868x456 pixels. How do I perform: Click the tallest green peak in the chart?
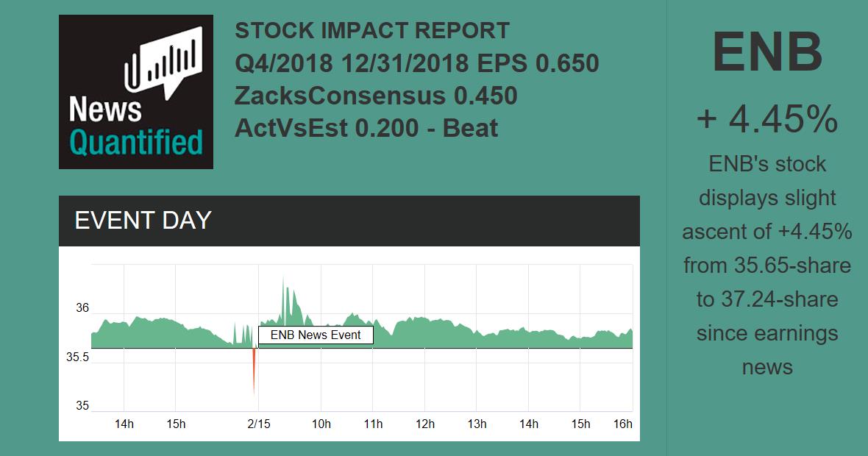[283, 283]
